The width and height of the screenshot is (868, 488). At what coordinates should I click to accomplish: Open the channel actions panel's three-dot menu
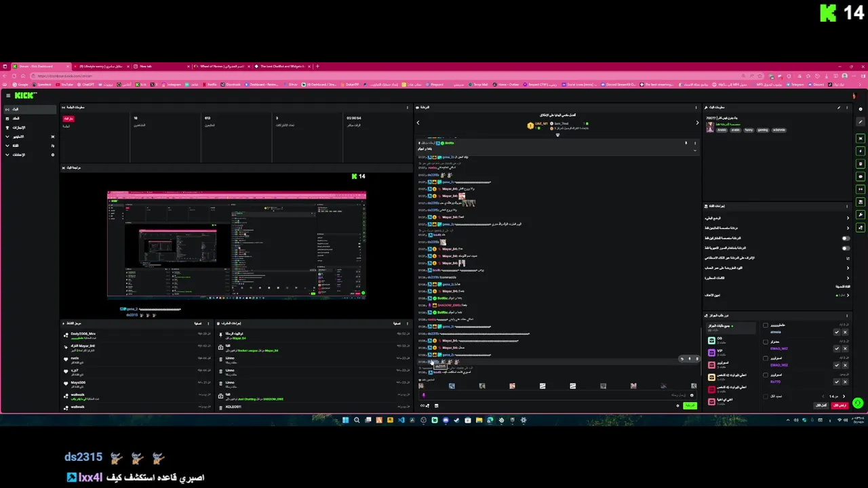tap(846, 206)
